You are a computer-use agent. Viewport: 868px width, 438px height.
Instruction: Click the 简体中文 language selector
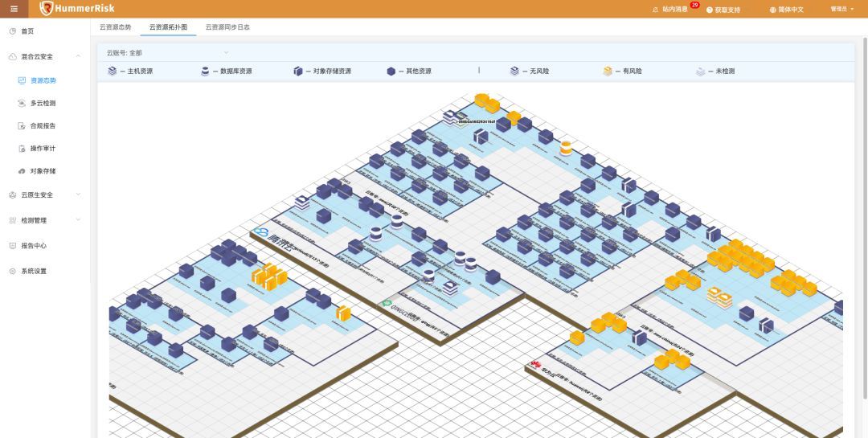tap(791, 10)
